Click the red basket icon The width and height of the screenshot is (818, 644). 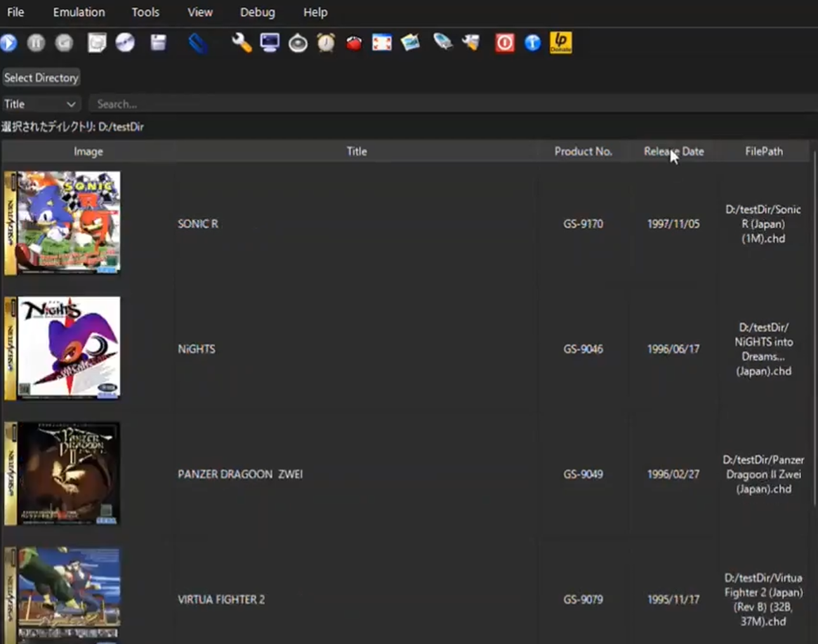354,43
